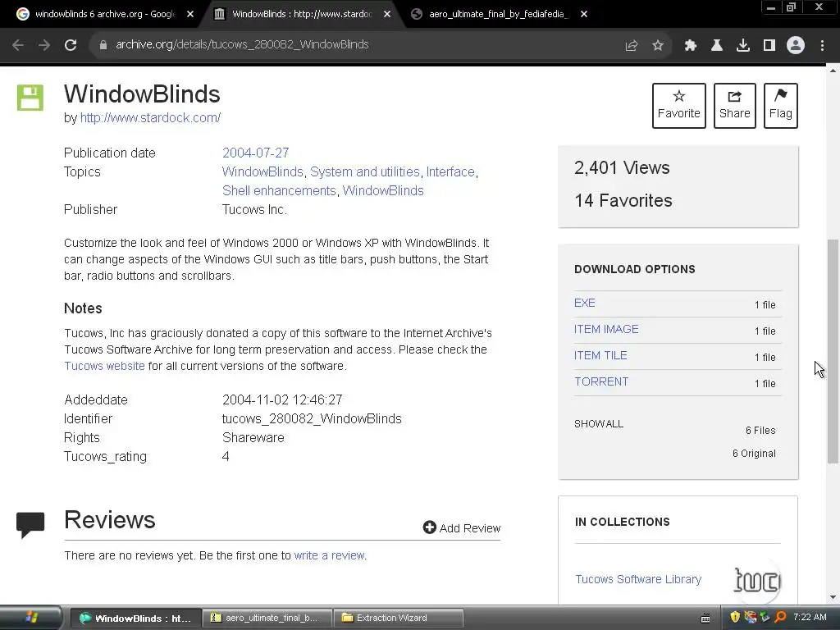840x630 pixels.
Task: Open the 2004-07-27 publication date link
Action: pyautogui.click(x=256, y=153)
